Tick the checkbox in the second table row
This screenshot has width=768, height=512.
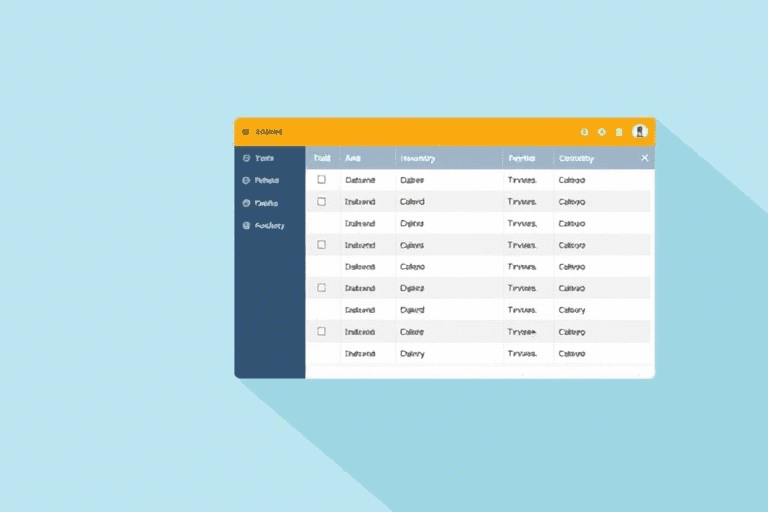[322, 201]
